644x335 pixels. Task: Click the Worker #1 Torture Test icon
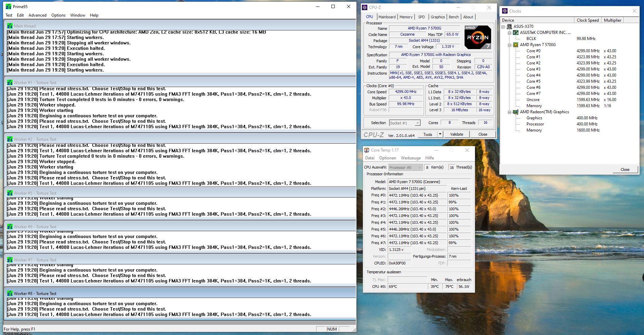coord(10,82)
